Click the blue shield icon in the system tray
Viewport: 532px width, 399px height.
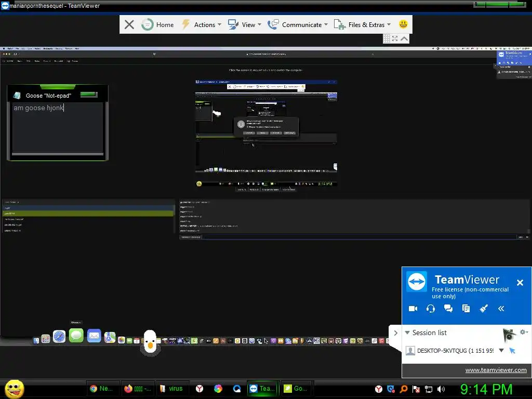point(391,389)
